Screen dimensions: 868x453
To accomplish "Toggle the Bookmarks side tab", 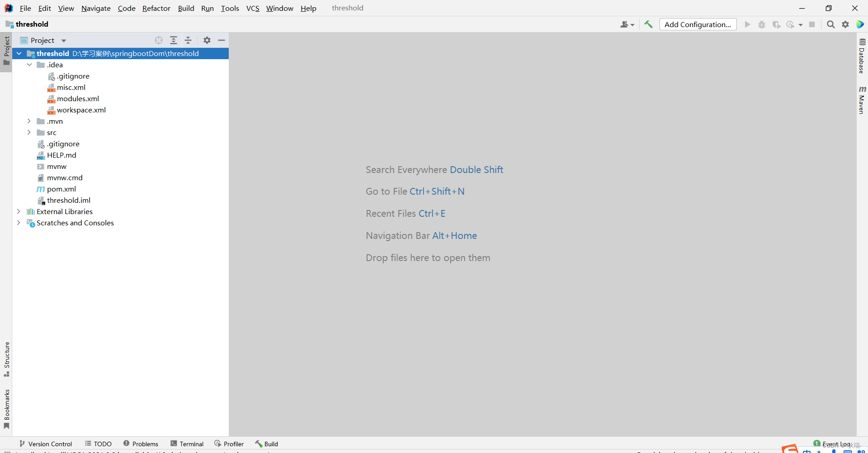I will (6, 409).
